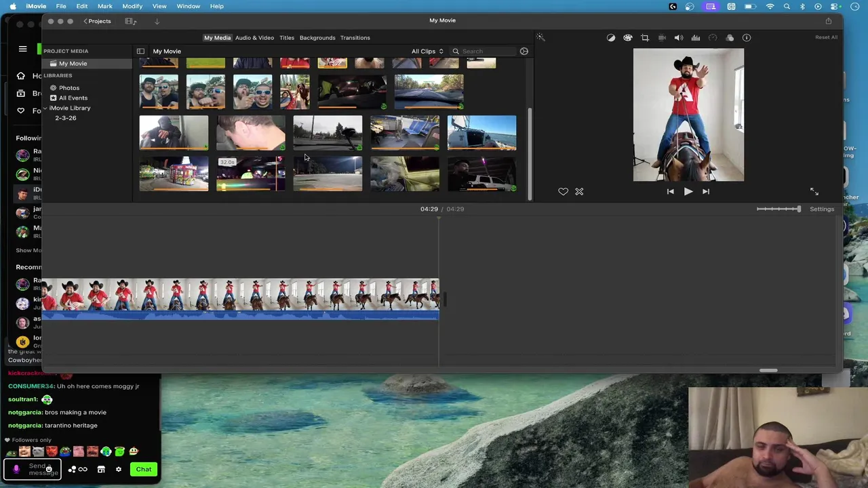Switch to the Transitions tab

point(355,38)
